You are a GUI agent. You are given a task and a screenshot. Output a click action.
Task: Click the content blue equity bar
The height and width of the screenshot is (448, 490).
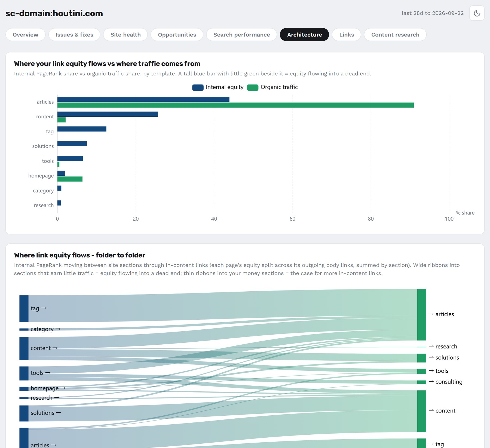(x=108, y=114)
